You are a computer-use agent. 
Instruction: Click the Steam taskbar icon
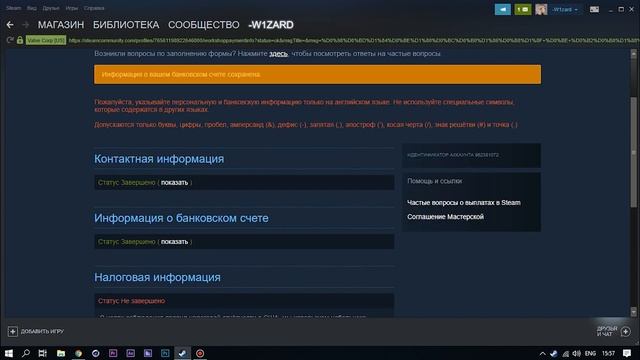182,353
